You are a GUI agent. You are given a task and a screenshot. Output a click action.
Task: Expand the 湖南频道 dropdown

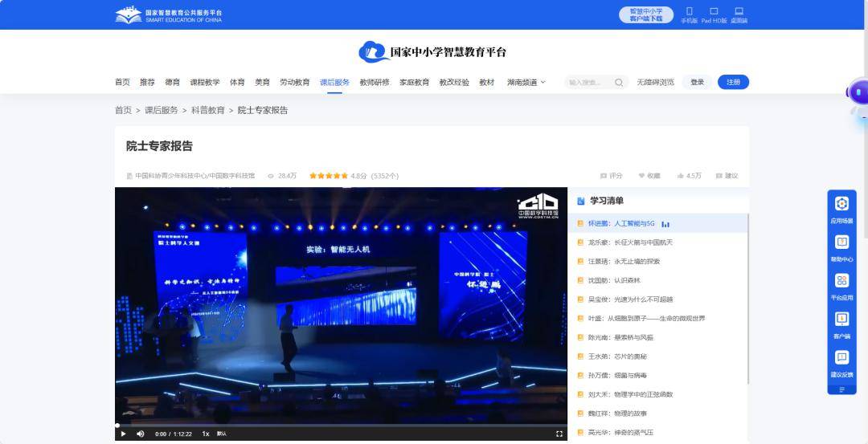coord(526,83)
